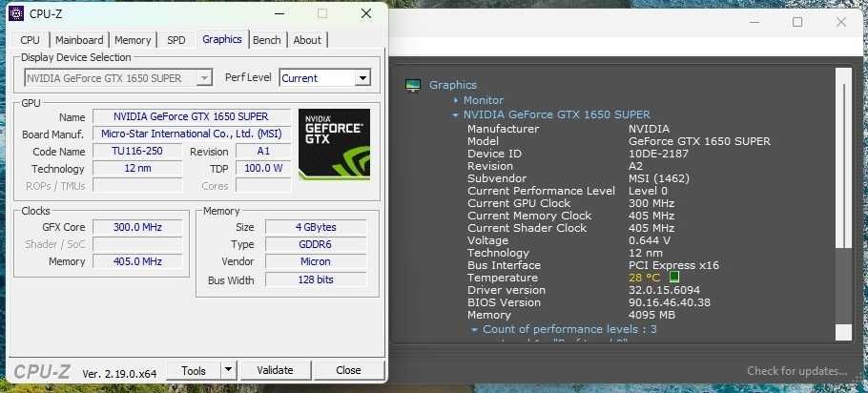This screenshot has width=868, height=393.
Task: Collapse the NVIDIA GeForce GTX 1650 SUPER node
Action: [x=456, y=115]
